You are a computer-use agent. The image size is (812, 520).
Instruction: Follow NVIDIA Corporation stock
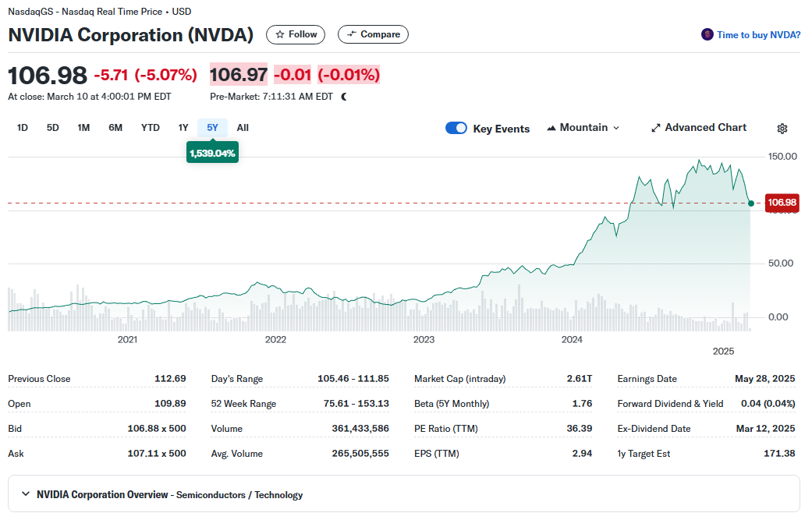(x=296, y=34)
